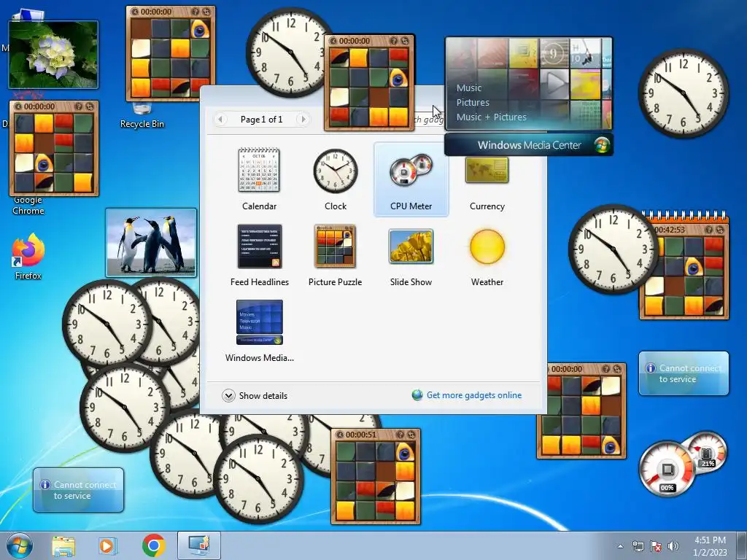Select the Weather gadget in the gallery
The image size is (747, 560).
pyautogui.click(x=487, y=255)
